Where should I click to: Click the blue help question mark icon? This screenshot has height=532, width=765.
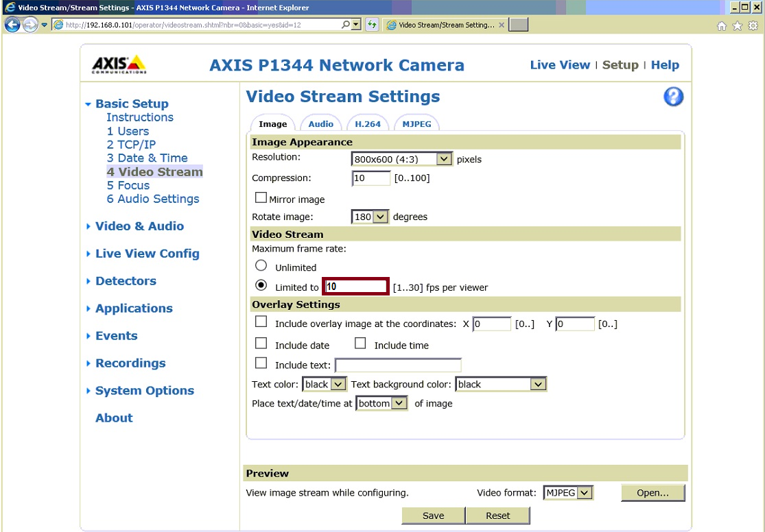673,97
